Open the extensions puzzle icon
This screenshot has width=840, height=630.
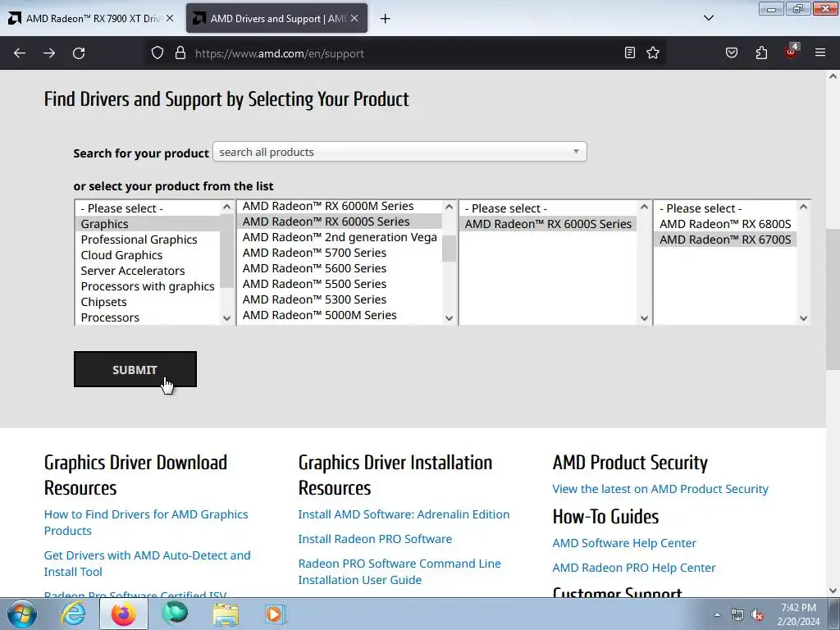coord(761,52)
